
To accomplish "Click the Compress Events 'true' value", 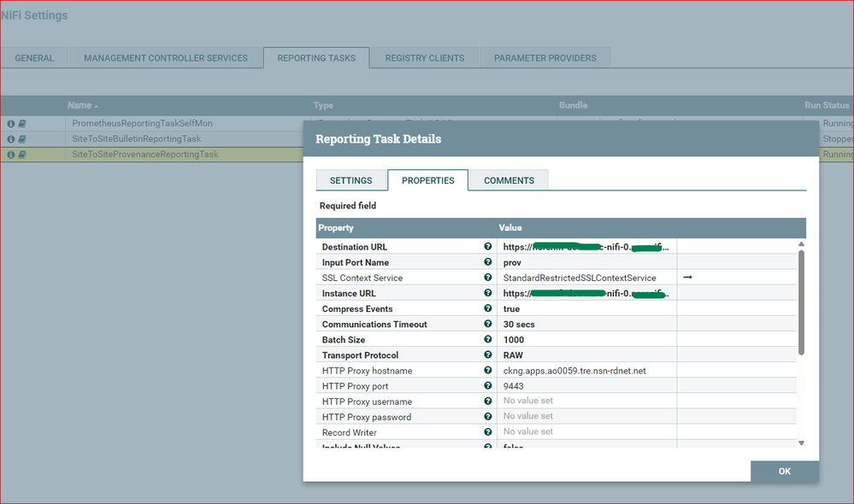I will (511, 308).
